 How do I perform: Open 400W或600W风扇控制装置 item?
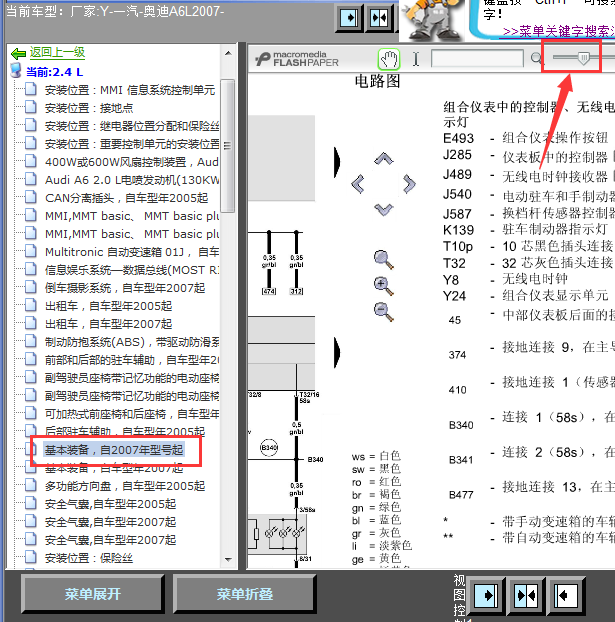point(132,162)
